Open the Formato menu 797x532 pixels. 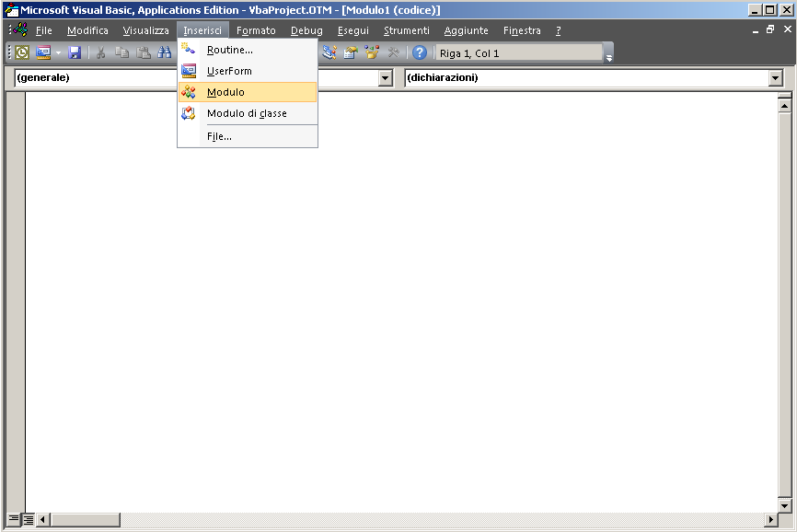point(256,30)
